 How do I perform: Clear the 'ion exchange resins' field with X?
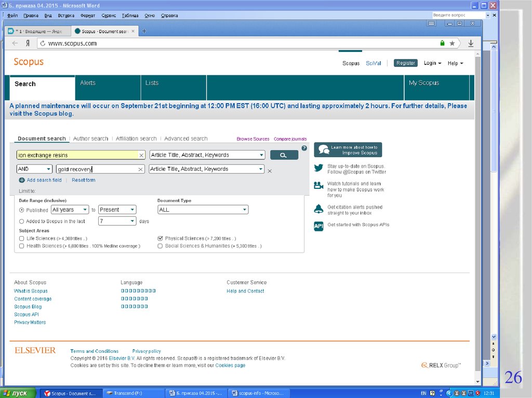pyautogui.click(x=141, y=155)
